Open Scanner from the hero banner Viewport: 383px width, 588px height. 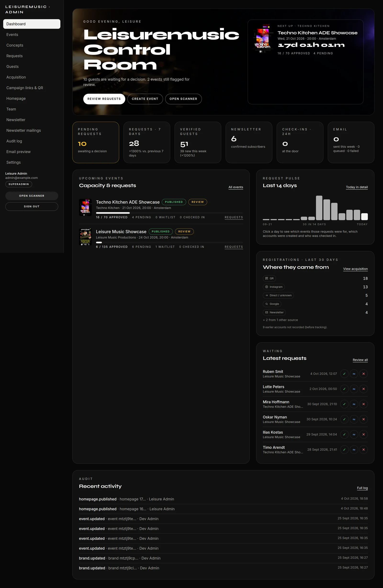(x=183, y=99)
